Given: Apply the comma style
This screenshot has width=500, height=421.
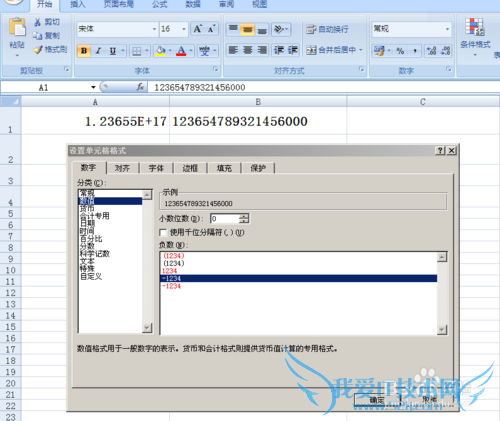Looking at the screenshot, I should click(x=415, y=51).
